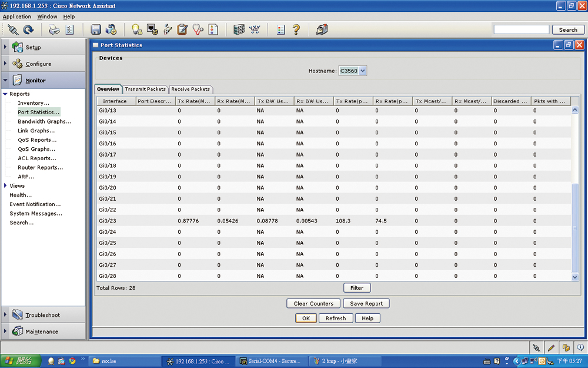Click the table scrollbar down arrow
This screenshot has width=588, height=368.
575,277
